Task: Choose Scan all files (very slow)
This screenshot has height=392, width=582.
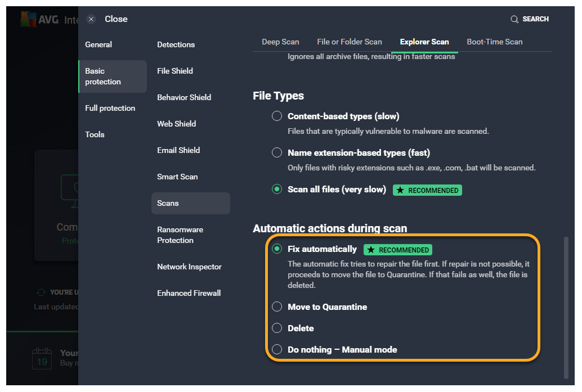Action: pyautogui.click(x=277, y=190)
